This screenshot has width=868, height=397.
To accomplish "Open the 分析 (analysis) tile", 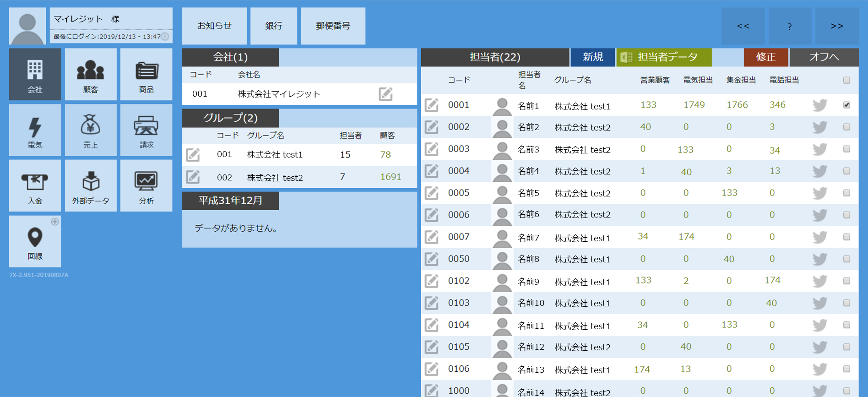I will point(146,185).
